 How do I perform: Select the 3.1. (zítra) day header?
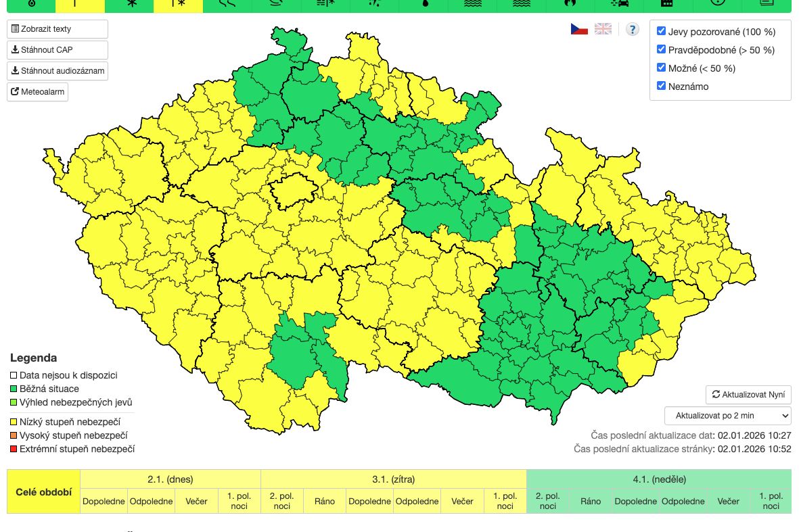(x=393, y=479)
